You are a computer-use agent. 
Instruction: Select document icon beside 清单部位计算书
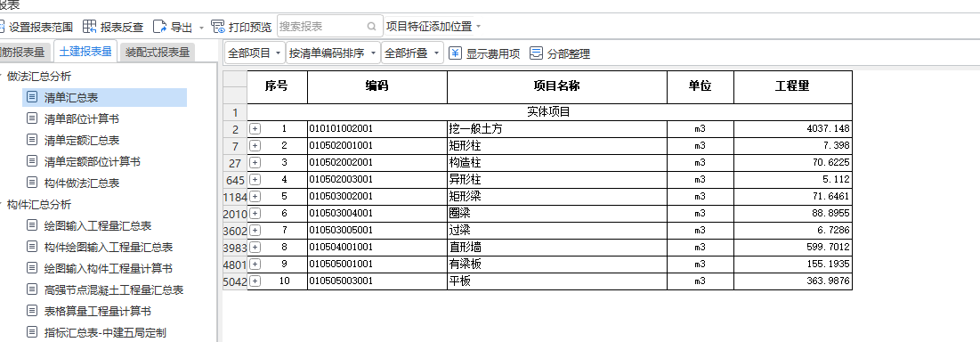click(x=32, y=118)
